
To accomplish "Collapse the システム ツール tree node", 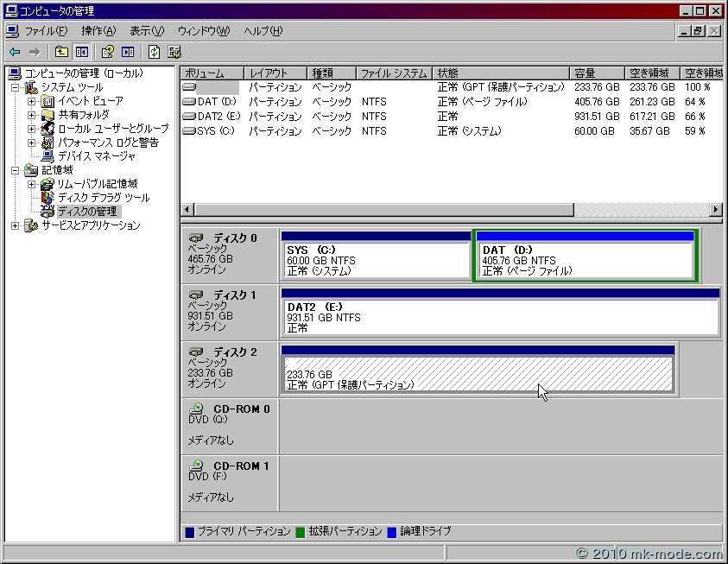I will 16,87.
